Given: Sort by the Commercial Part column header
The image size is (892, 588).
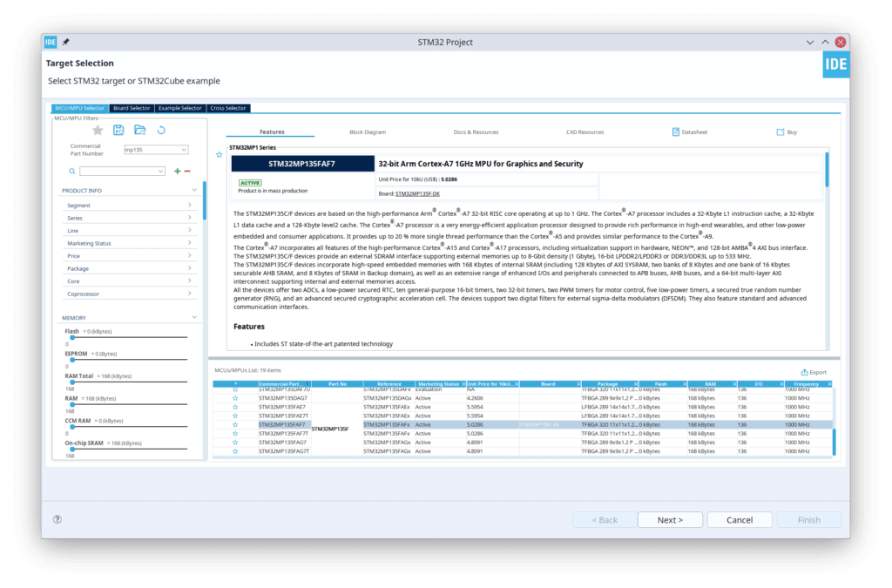Looking at the screenshot, I should click(283, 384).
